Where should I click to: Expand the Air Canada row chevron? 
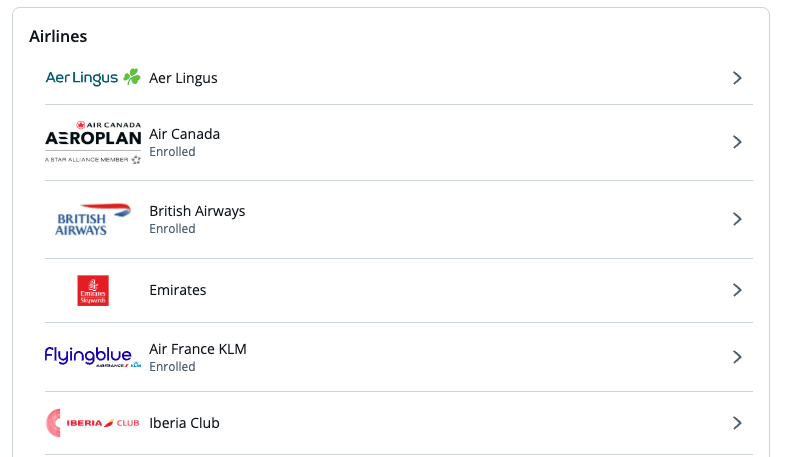(737, 142)
